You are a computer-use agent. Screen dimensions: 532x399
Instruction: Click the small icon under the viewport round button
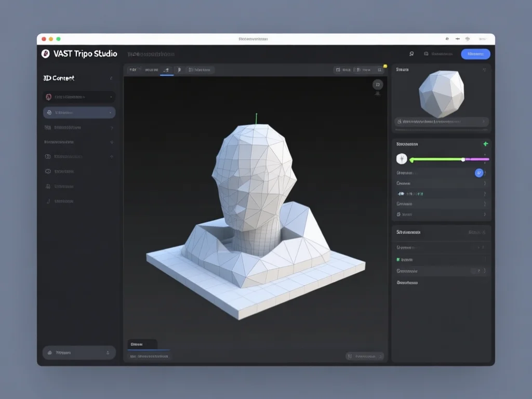378,94
